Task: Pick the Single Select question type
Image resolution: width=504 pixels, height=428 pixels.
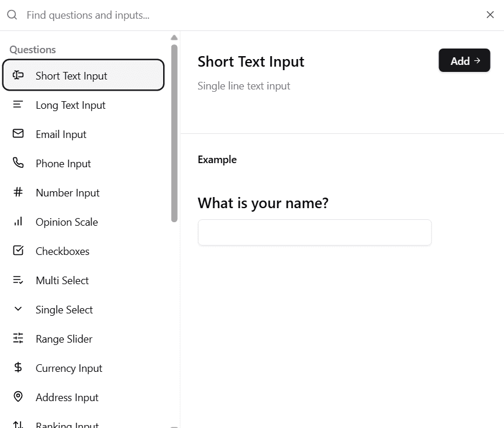Action: pyautogui.click(x=64, y=309)
